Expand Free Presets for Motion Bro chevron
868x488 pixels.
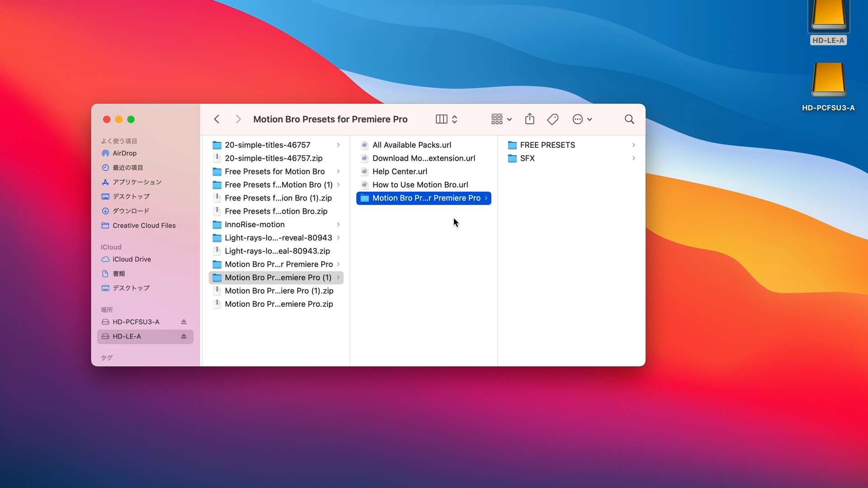[338, 172]
